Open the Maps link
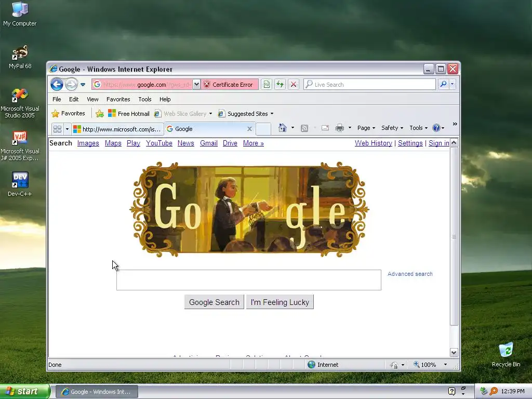The image size is (532, 399). coord(113,143)
